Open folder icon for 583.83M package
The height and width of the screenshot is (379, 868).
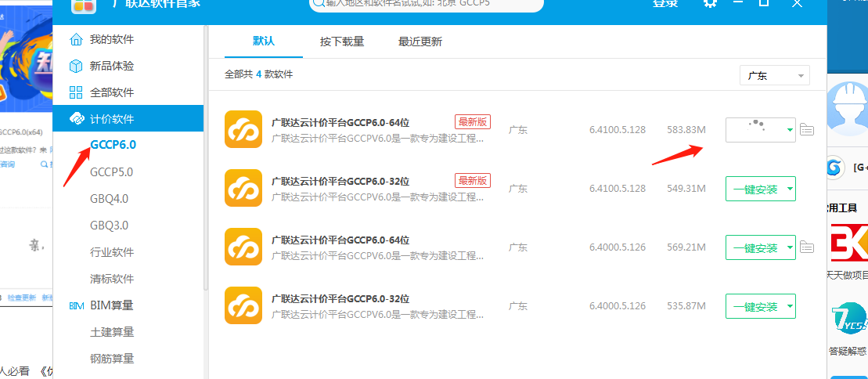(807, 130)
